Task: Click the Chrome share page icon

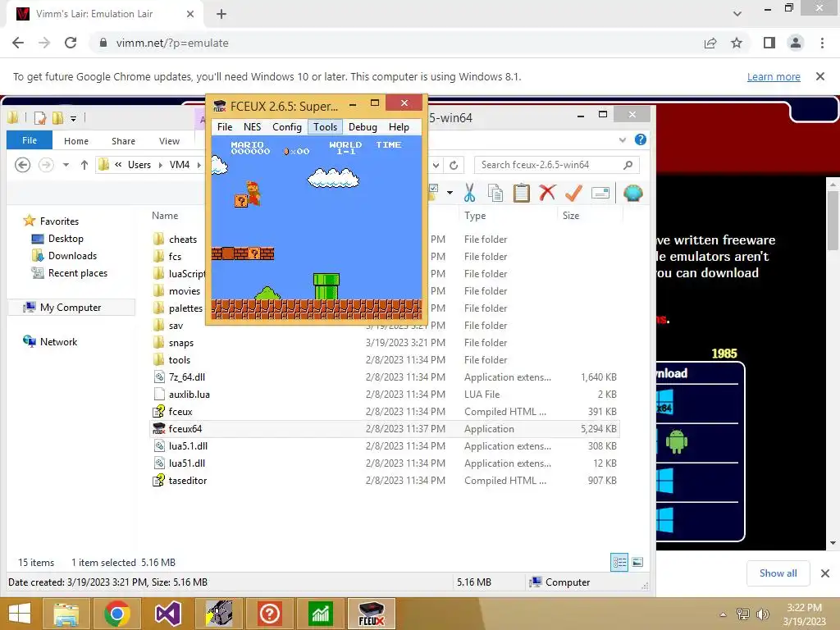Action: point(710,43)
